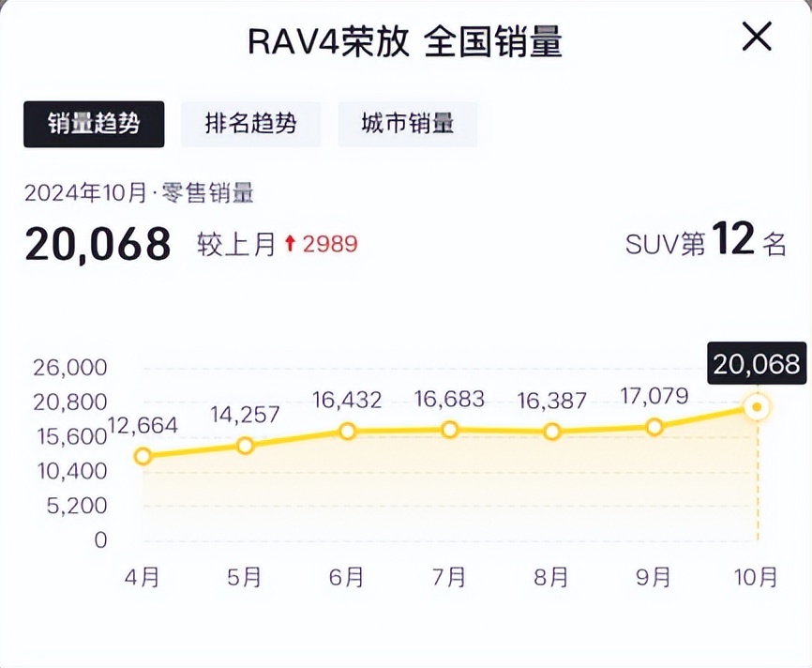Switch to the 销量趋势 tab
Image resolution: width=812 pixels, height=668 pixels.
[94, 124]
